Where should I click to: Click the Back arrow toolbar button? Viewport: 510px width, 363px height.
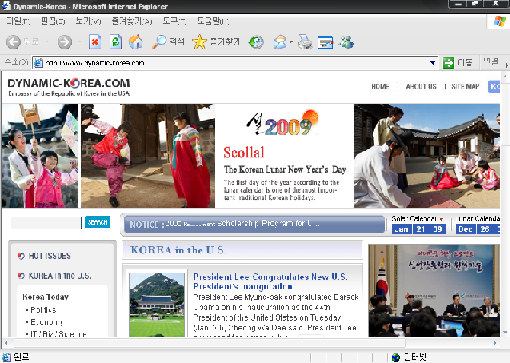[x=14, y=42]
